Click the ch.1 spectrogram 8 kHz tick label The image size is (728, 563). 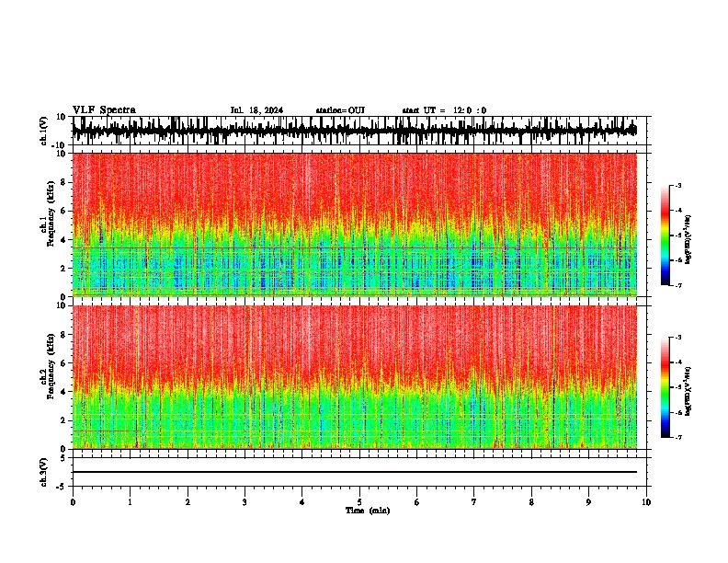point(64,182)
